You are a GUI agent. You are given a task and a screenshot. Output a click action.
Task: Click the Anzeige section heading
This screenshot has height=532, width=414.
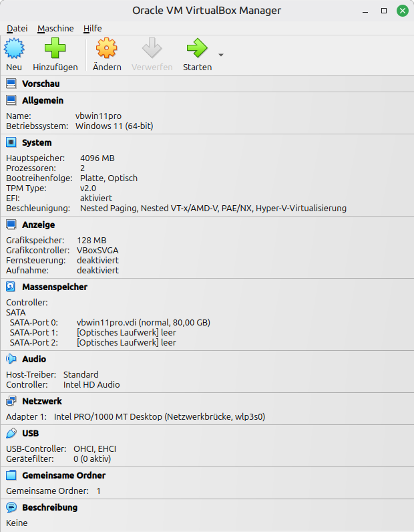click(38, 225)
